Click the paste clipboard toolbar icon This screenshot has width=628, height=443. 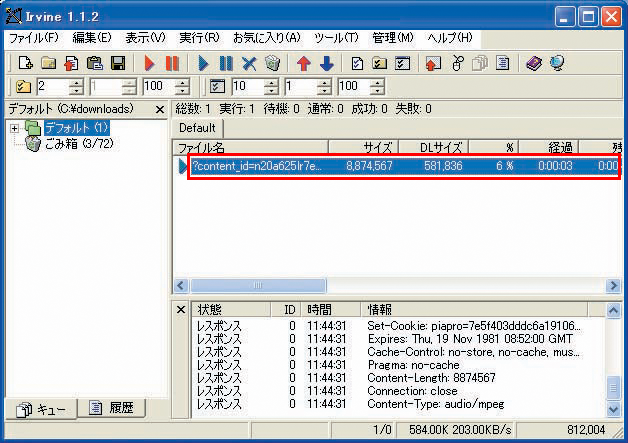pyautogui.click(x=95, y=63)
